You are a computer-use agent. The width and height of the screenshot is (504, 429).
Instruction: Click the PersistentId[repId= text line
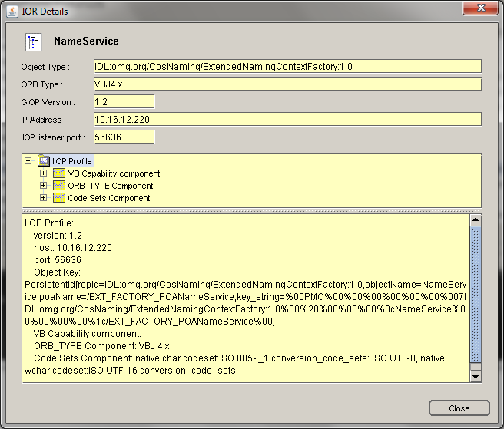(245, 285)
